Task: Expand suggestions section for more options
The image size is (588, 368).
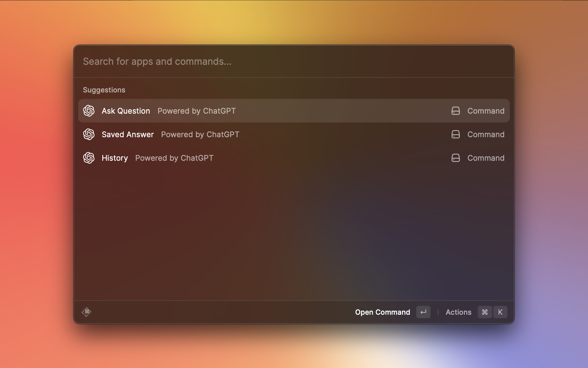Action: pos(104,90)
